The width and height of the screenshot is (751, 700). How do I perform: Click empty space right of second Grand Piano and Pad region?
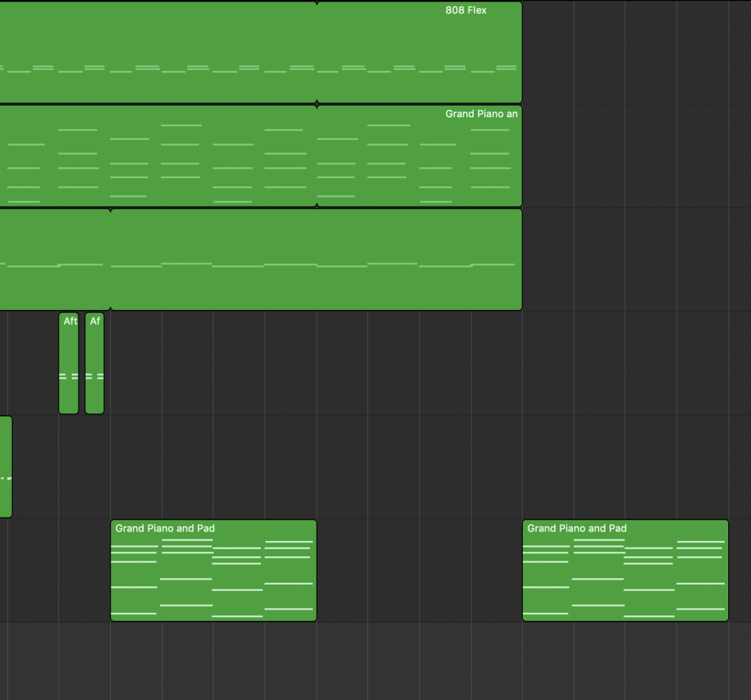[739, 570]
